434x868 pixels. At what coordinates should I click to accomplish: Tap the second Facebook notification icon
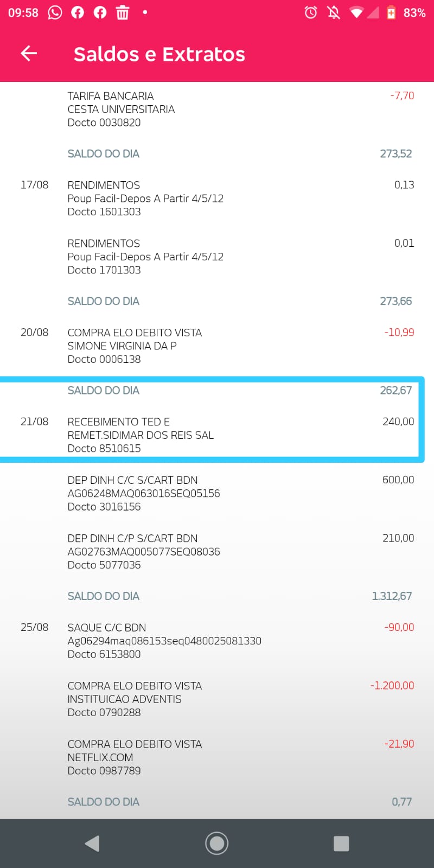(x=100, y=12)
